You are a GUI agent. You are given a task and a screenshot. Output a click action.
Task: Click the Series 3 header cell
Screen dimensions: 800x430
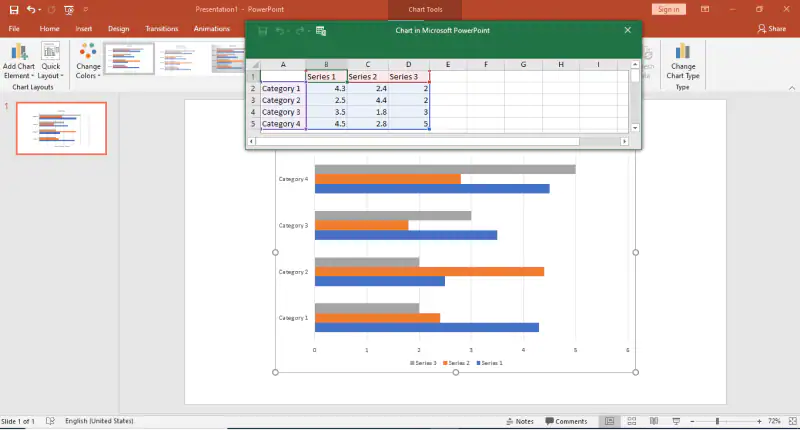[409, 77]
